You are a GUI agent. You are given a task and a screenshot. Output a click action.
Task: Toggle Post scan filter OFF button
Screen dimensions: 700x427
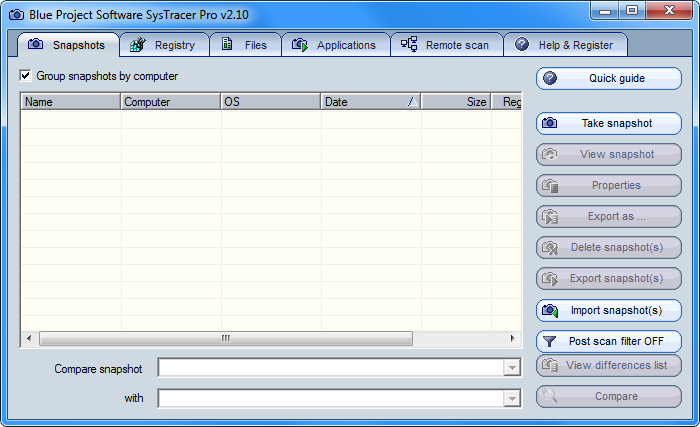[x=609, y=341]
